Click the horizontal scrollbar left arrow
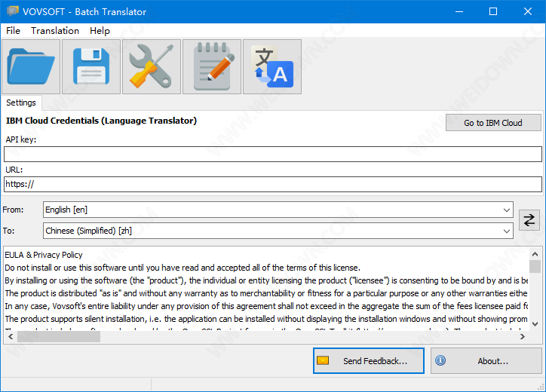Image resolution: width=546 pixels, height=392 pixels. (11, 337)
